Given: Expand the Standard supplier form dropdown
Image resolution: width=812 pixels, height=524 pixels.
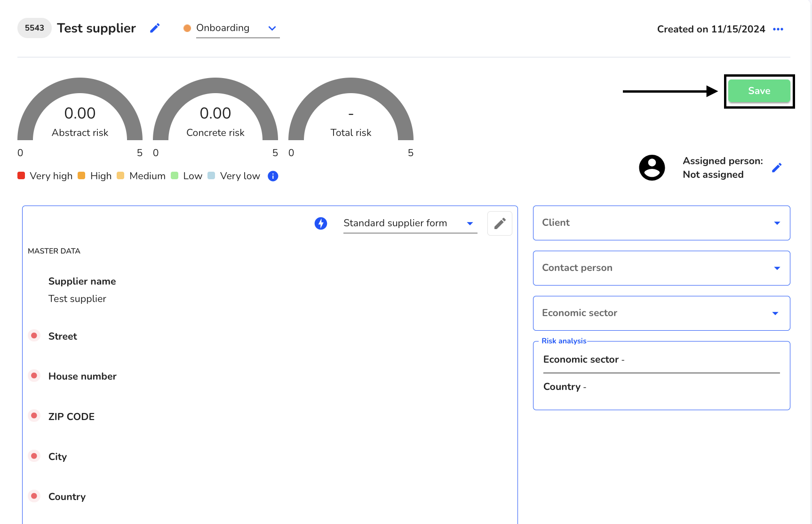Looking at the screenshot, I should [410, 223].
